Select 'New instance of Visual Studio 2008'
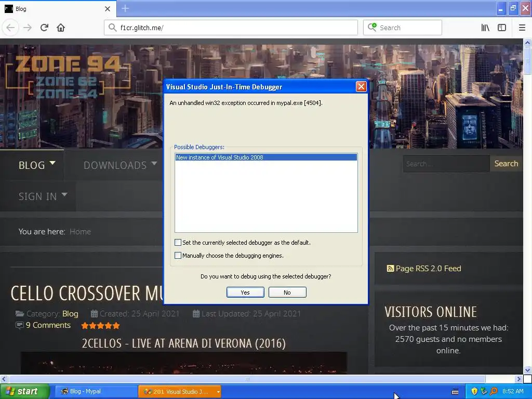 (x=266, y=157)
